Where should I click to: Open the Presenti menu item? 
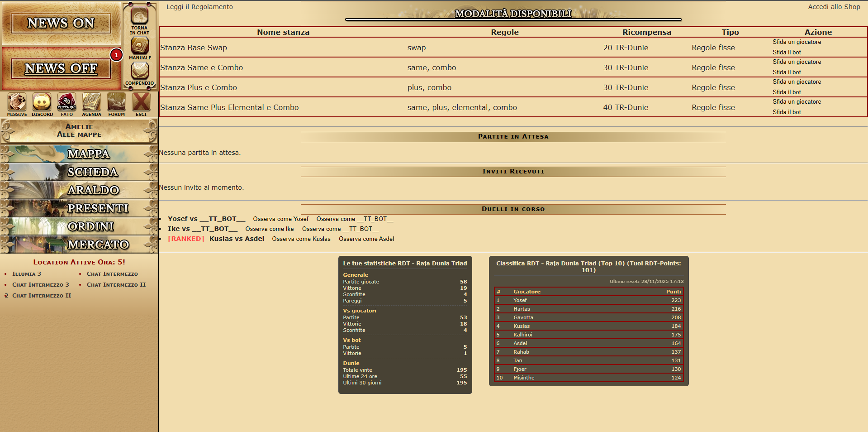point(98,208)
